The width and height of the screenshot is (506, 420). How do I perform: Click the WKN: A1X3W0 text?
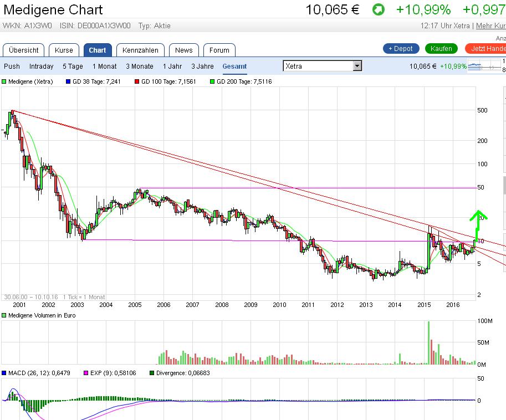coord(27,26)
